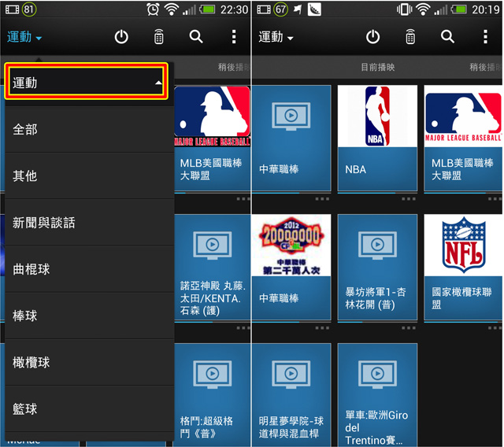Tap search magnifier in left screen toolbar
Viewport: 504px width, 447px height.
click(196, 37)
